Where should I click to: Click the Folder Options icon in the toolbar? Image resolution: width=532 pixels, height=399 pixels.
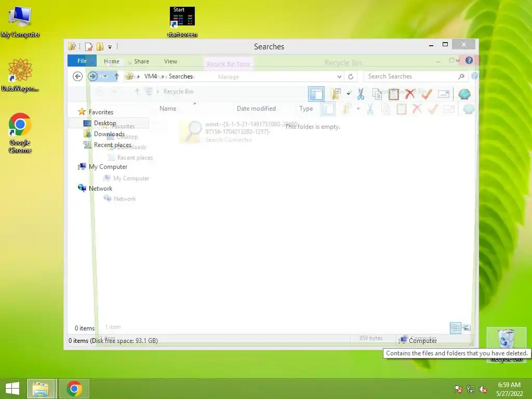336,94
